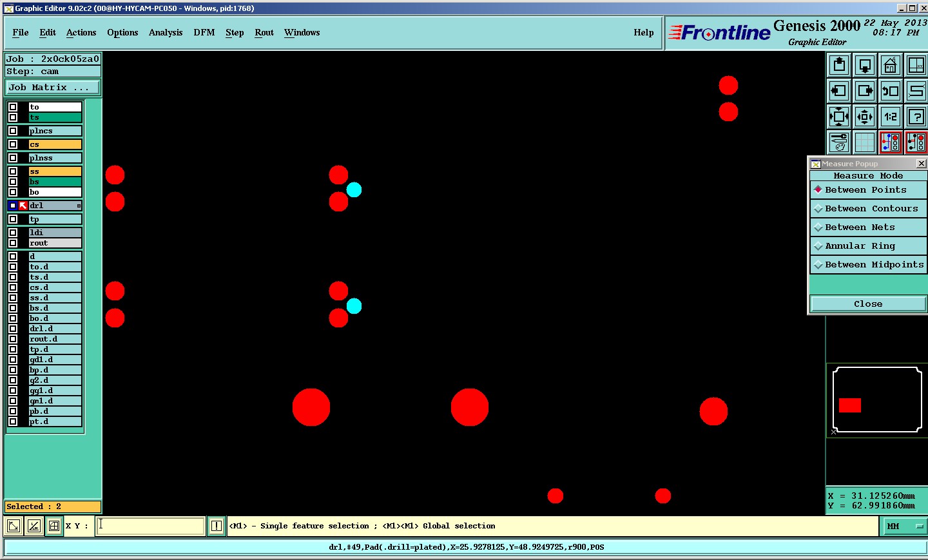This screenshot has height=560, width=928.
Task: Select Between Midpoints measure mode
Action: point(868,265)
